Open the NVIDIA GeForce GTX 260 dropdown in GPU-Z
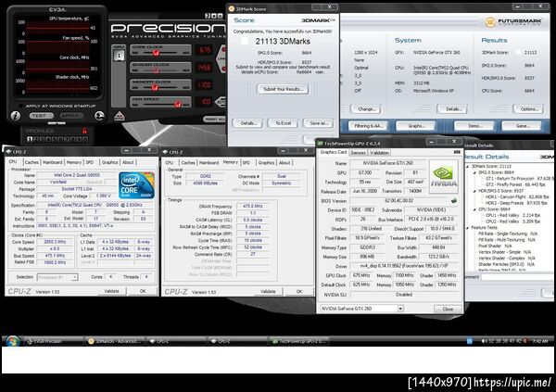The image size is (556, 392). [x=361, y=309]
